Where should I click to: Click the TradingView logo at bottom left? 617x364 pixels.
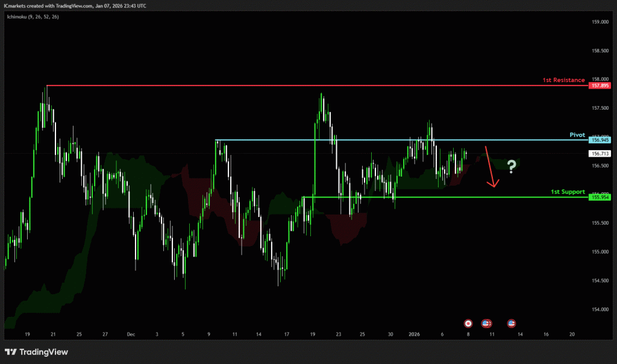(x=37, y=352)
